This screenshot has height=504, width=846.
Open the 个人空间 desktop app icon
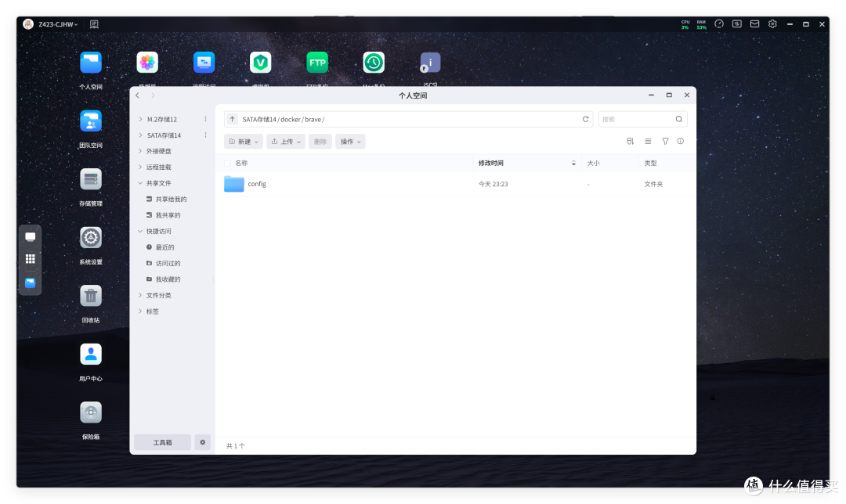[x=91, y=63]
